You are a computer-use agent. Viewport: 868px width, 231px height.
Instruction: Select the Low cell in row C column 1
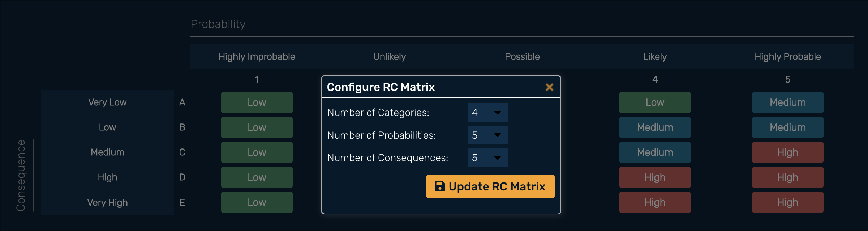coord(257,152)
